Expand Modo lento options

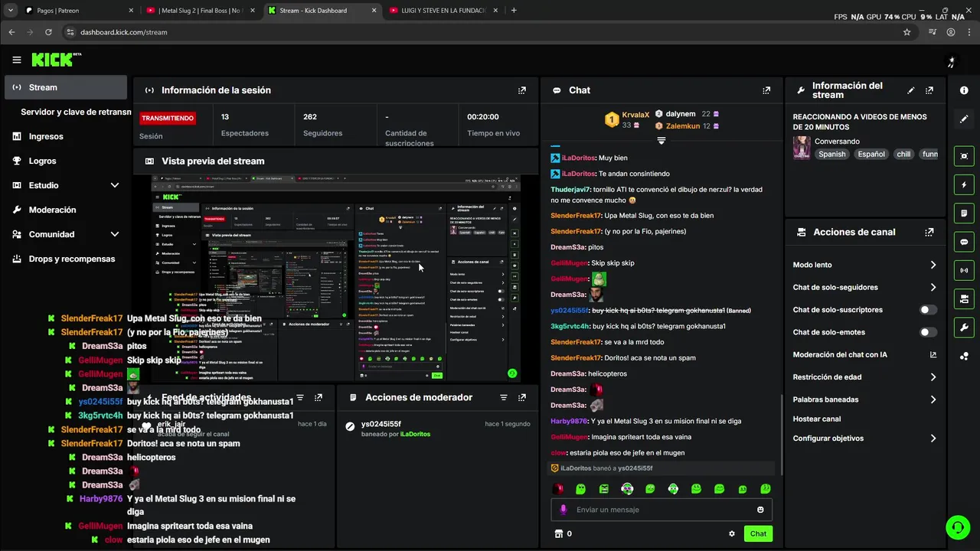933,265
